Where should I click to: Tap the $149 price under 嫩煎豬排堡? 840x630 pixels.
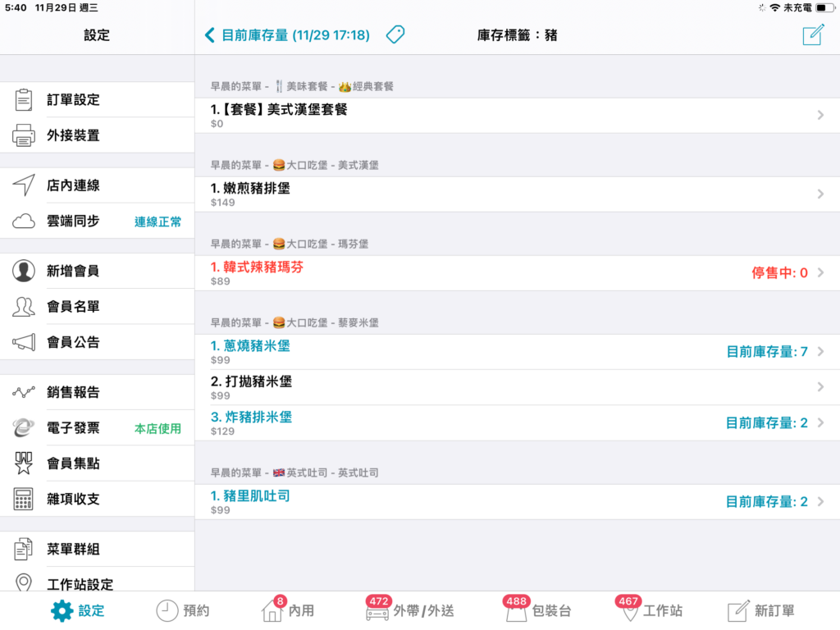point(223,203)
